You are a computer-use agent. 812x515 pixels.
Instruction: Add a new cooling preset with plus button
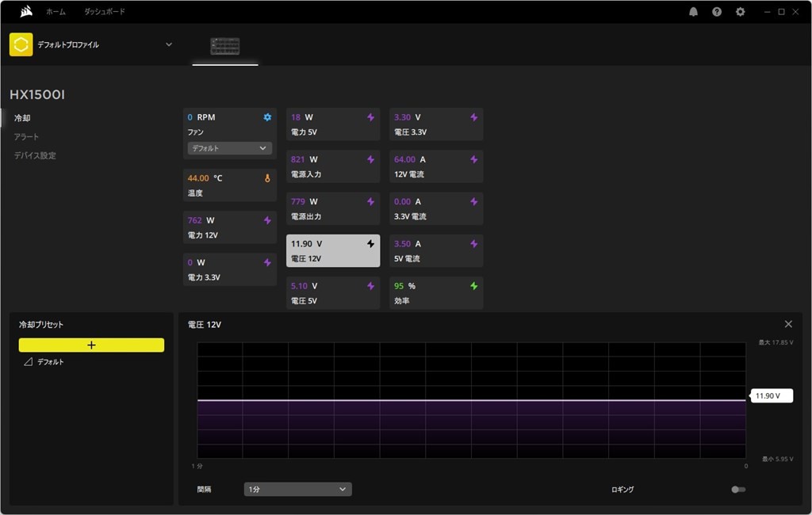(91, 345)
